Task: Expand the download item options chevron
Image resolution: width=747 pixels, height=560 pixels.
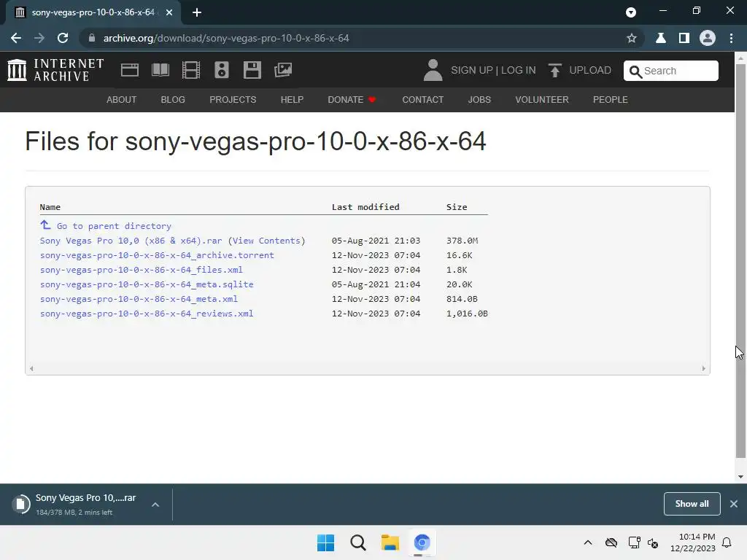Action: coord(155,505)
